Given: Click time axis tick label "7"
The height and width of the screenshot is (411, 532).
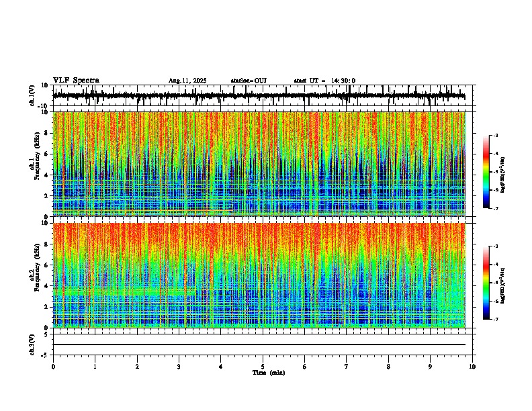Looking at the screenshot, I should click(347, 367).
